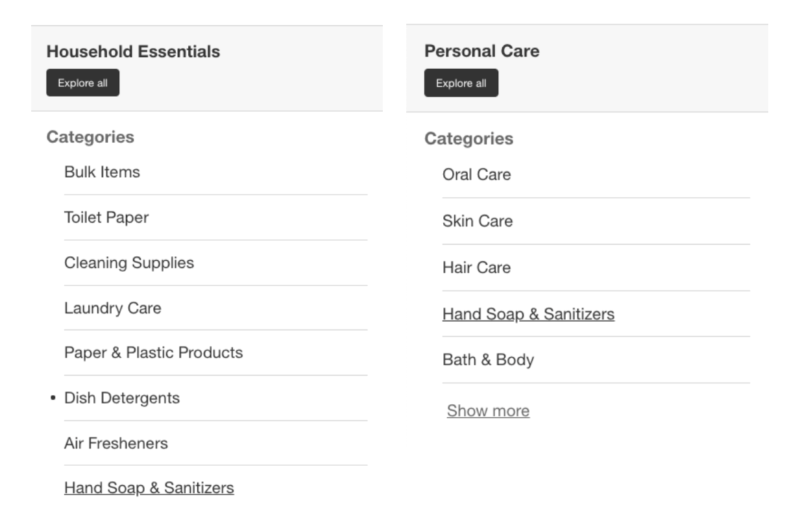Click Explore all under Personal Care

461,83
